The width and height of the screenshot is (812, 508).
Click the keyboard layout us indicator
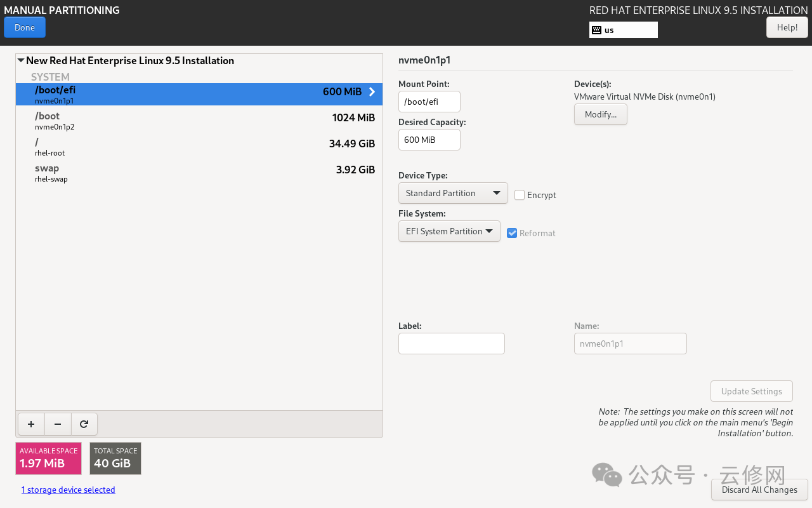pos(623,30)
